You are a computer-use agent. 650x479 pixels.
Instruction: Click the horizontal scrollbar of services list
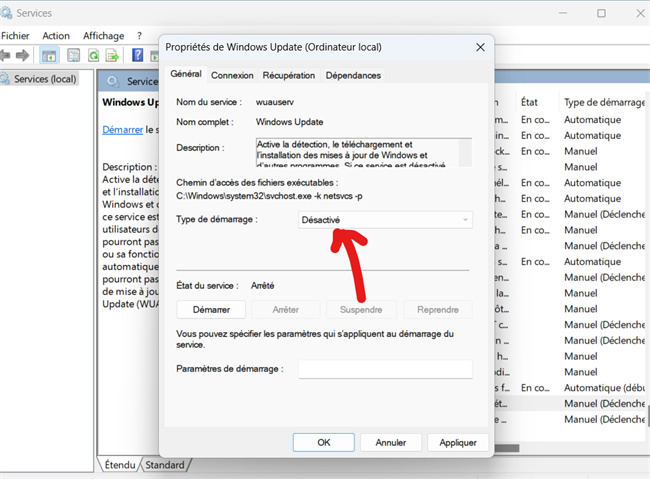coord(507,448)
